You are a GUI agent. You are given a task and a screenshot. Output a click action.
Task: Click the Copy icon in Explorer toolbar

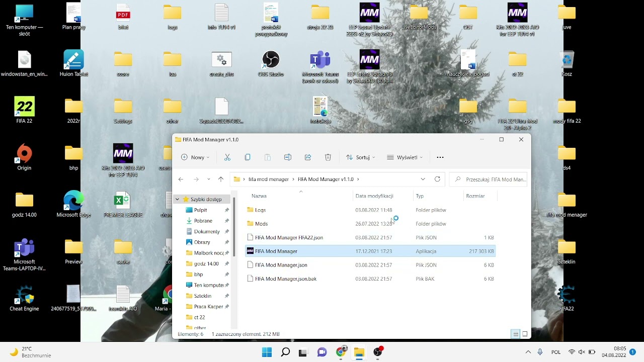point(248,157)
